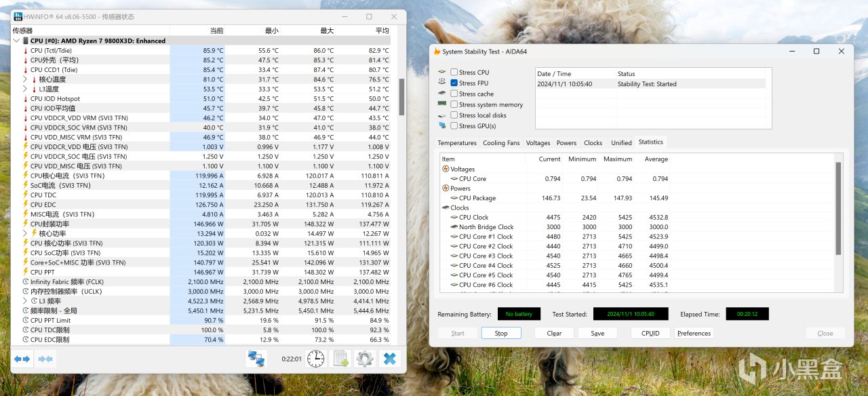
Task: Click HWiNFO clock reset-timer icon
Action: pyautogui.click(x=315, y=359)
